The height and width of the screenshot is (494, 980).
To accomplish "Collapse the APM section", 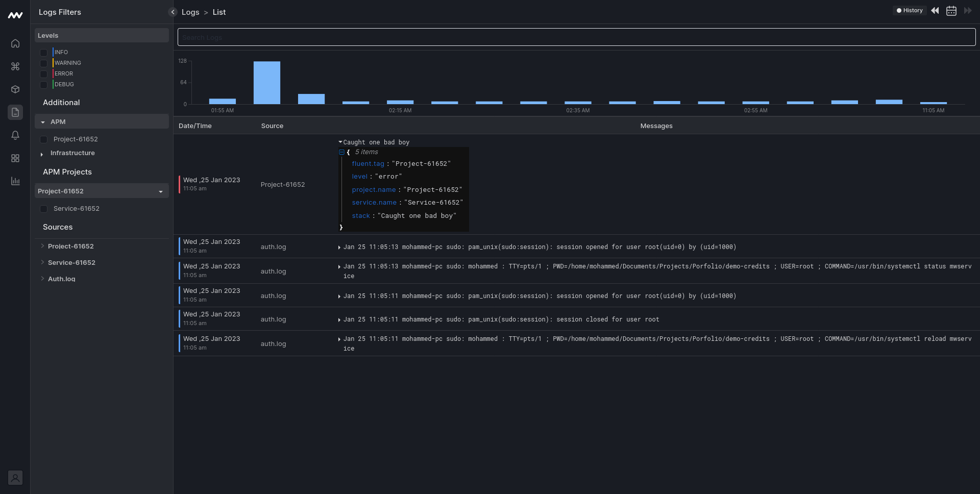I will [102, 121].
